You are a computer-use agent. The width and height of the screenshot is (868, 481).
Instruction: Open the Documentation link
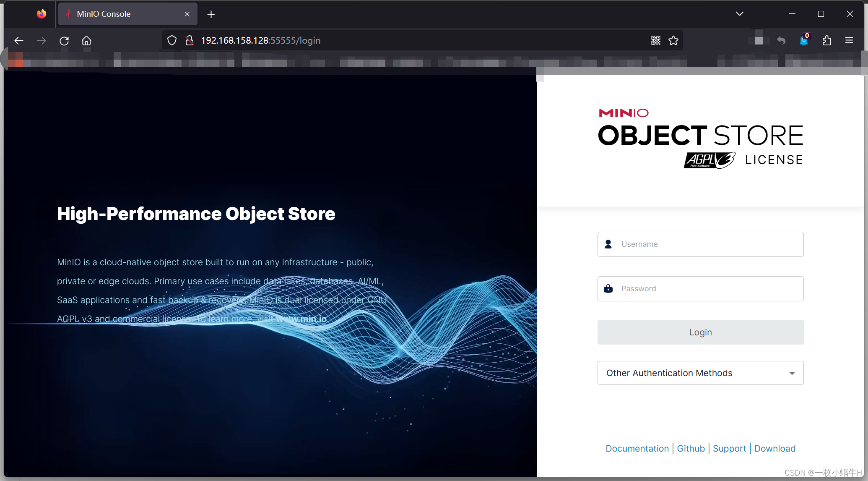[x=637, y=448]
